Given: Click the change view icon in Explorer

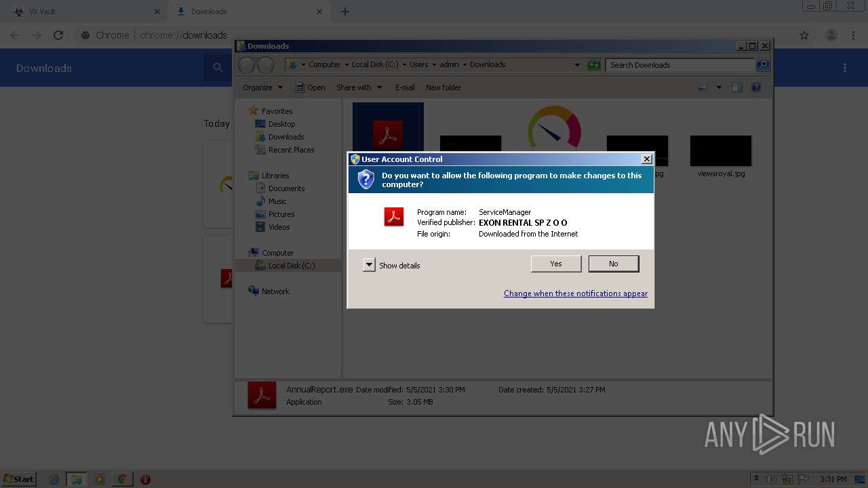Looking at the screenshot, I should [x=703, y=87].
